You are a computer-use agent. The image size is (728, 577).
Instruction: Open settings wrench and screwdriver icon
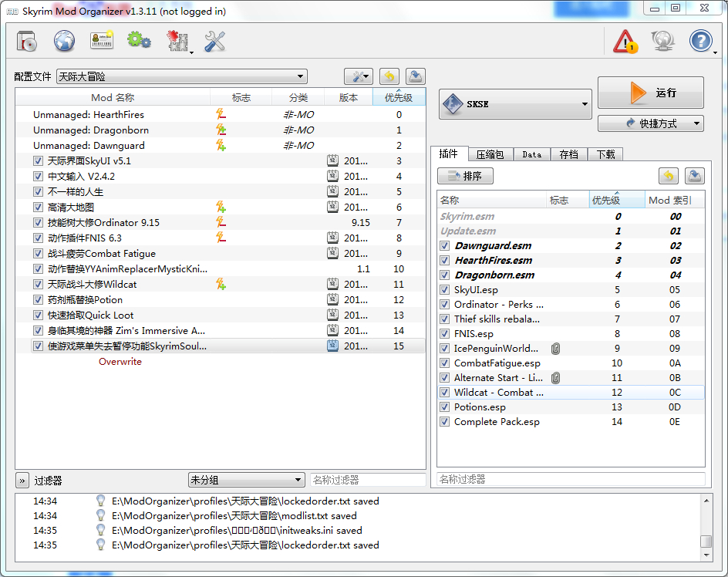click(x=214, y=41)
